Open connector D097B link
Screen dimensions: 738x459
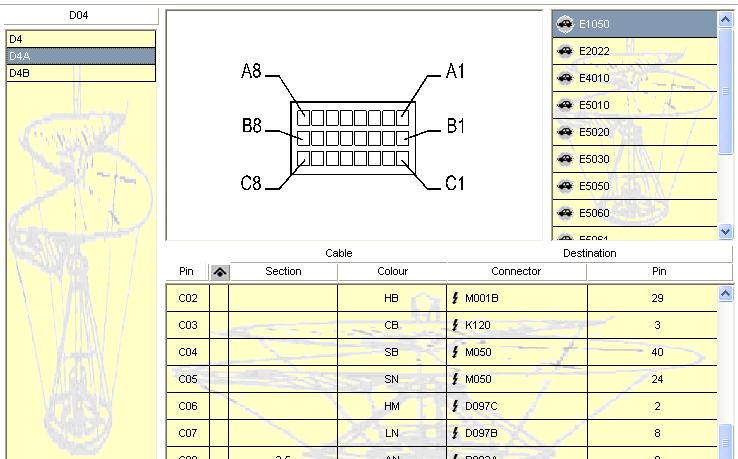tap(481, 433)
